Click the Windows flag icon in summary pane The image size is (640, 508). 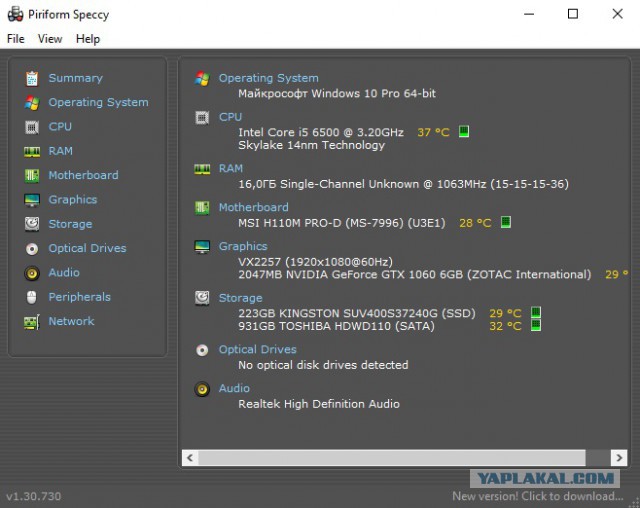[202, 78]
